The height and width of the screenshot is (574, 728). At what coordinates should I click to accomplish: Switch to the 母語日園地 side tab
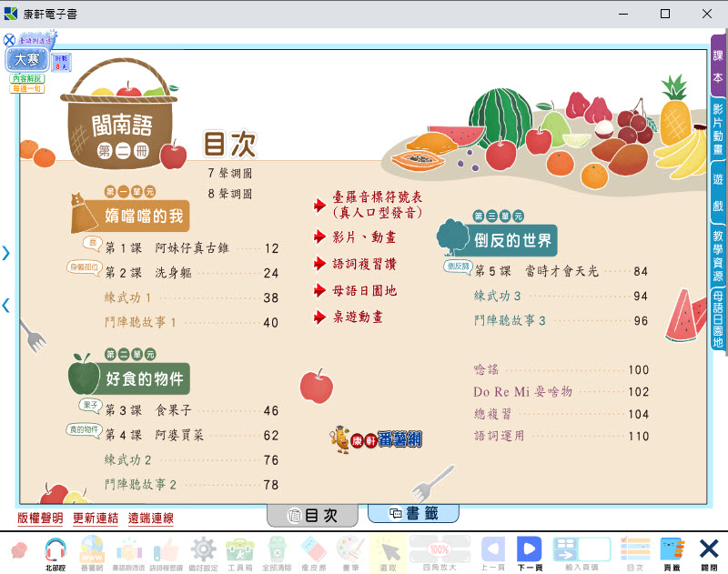[x=718, y=319]
